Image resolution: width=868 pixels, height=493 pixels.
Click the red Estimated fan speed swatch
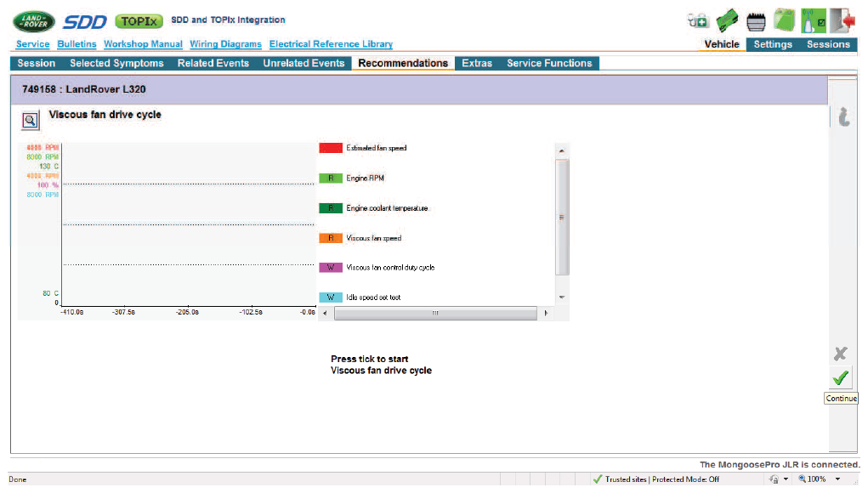click(x=331, y=148)
